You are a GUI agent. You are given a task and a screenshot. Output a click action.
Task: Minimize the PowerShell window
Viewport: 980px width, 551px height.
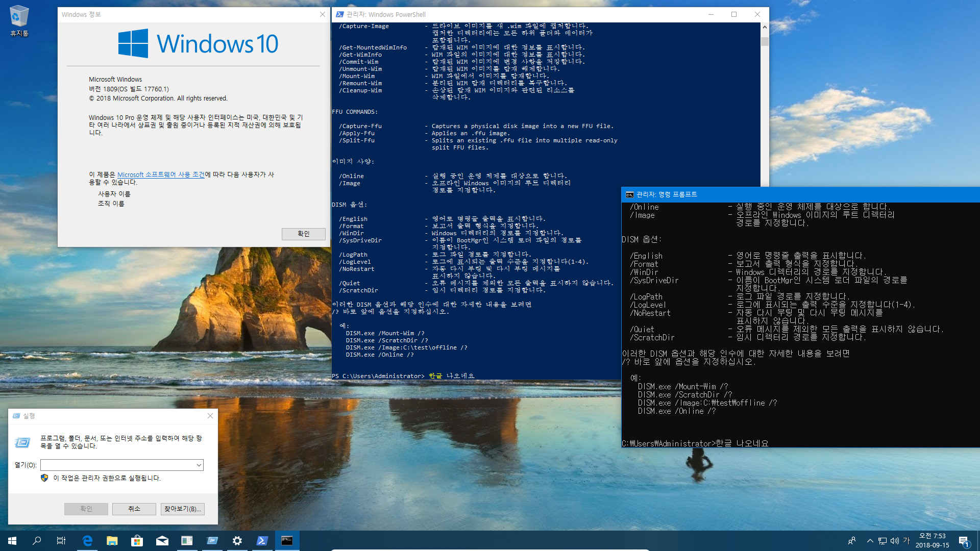(x=710, y=14)
